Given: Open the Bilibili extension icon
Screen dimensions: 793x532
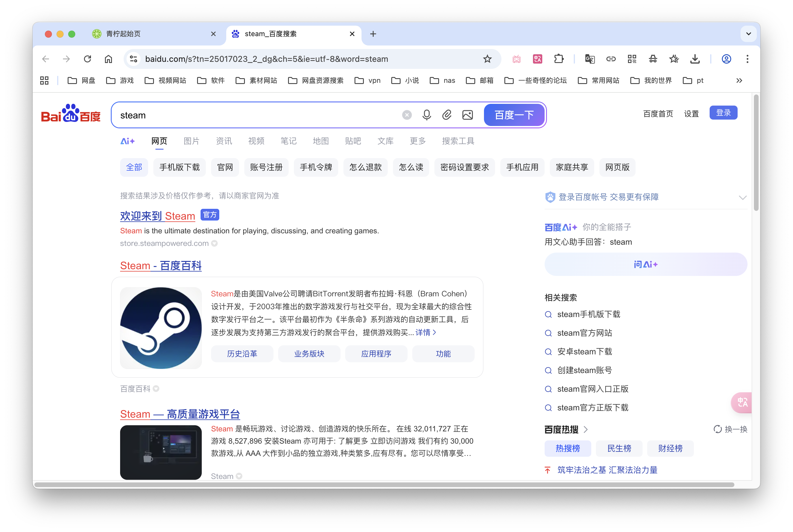Looking at the screenshot, I should coord(516,59).
